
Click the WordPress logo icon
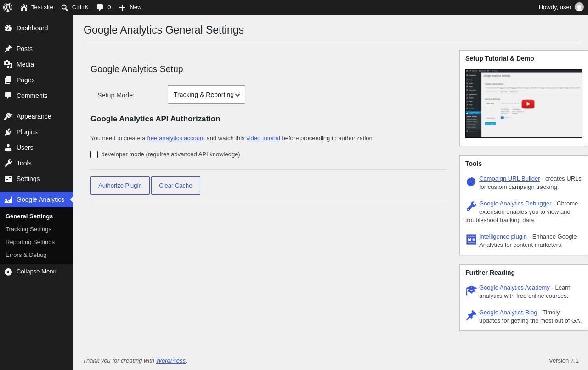(x=8, y=7)
